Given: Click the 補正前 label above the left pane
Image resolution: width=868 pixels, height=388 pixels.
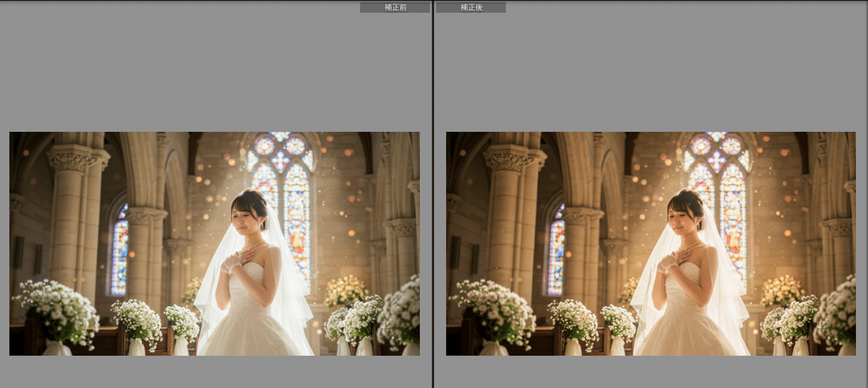Looking at the screenshot, I should (x=394, y=7).
